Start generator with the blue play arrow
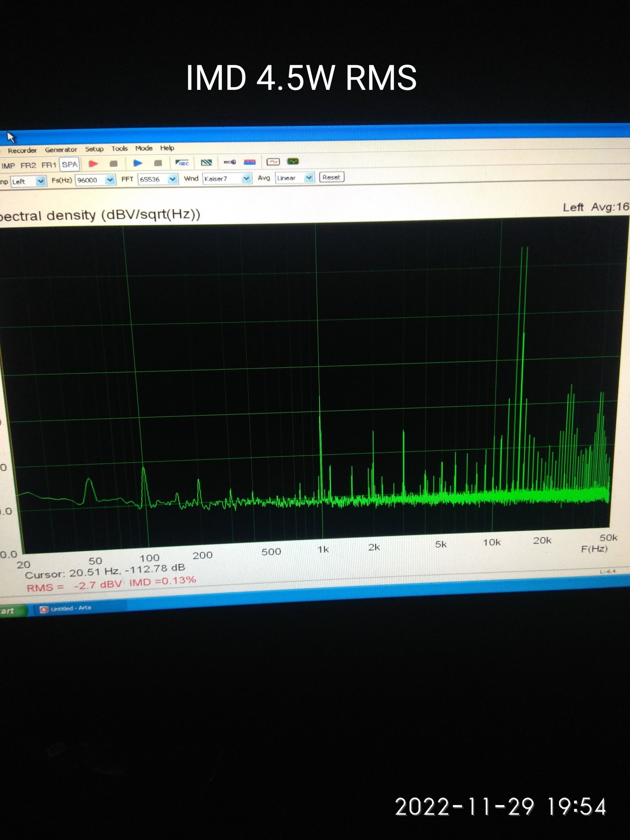The height and width of the screenshot is (840, 630). coord(138,163)
